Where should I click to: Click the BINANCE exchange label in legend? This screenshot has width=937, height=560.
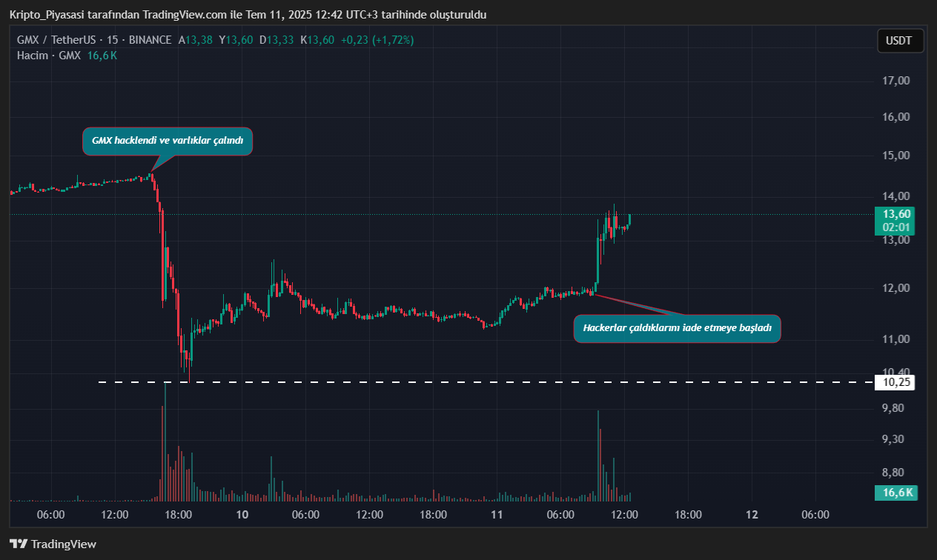point(149,40)
